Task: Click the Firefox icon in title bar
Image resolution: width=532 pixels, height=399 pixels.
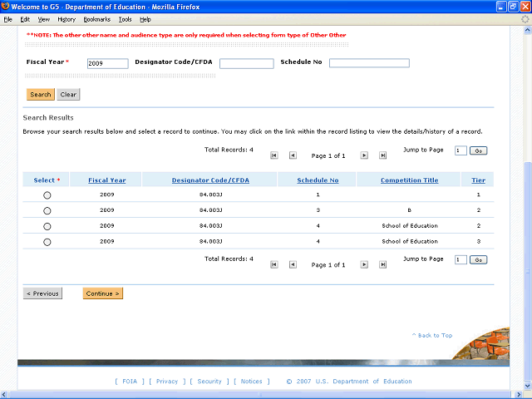Action: [5, 6]
